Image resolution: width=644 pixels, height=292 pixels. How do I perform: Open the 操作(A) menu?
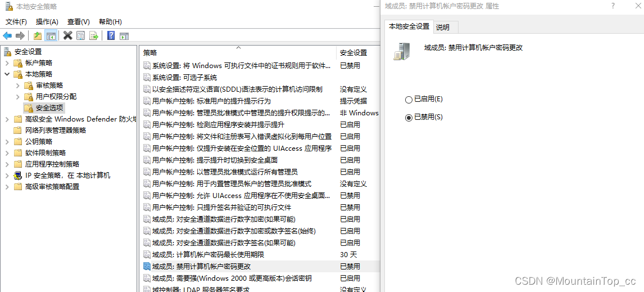point(47,22)
